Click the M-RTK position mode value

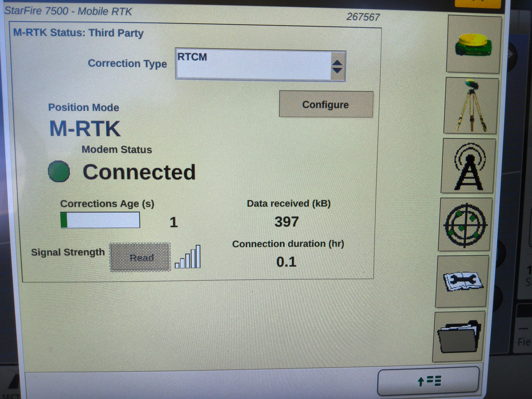[85, 129]
